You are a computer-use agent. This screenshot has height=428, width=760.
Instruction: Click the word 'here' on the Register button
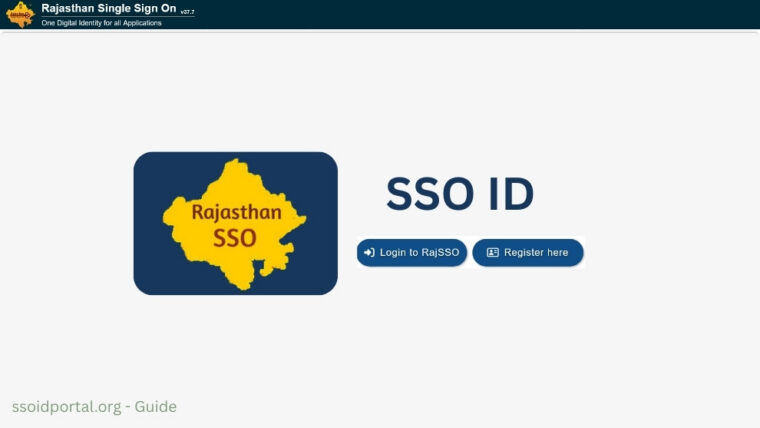[557, 253]
